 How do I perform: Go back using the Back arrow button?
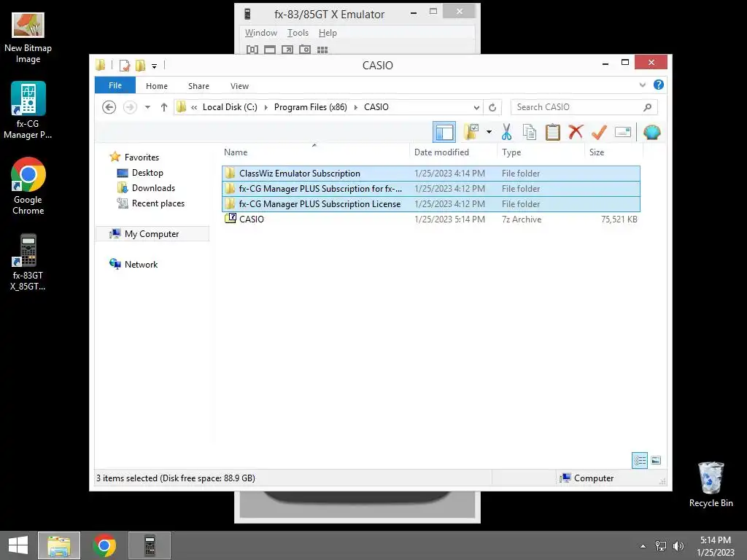point(109,107)
